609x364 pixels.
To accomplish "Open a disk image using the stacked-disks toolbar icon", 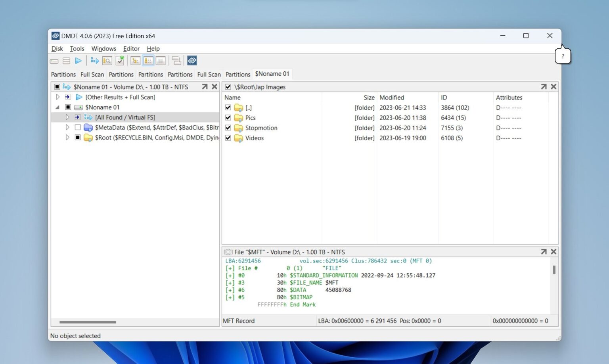I will pyautogui.click(x=66, y=61).
